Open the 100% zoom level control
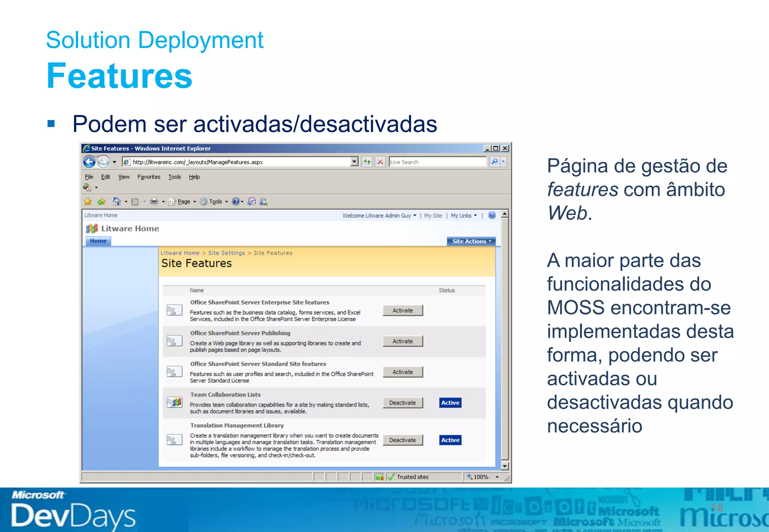This screenshot has width=769, height=532. pyautogui.click(x=483, y=477)
